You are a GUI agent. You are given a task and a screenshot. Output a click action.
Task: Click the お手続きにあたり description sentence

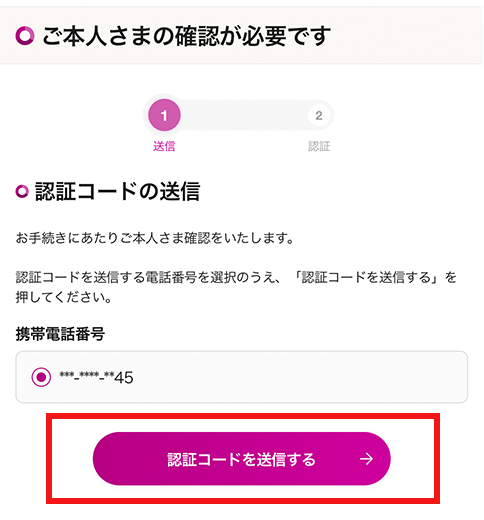tap(155, 238)
